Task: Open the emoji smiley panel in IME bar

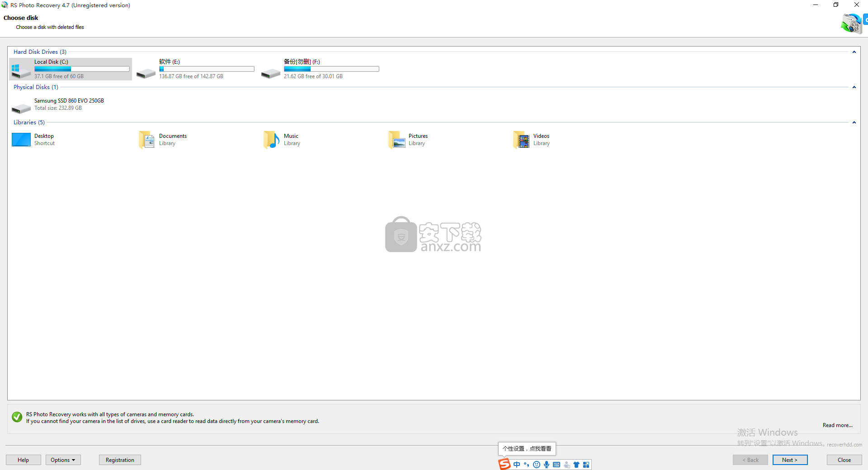Action: 537,465
